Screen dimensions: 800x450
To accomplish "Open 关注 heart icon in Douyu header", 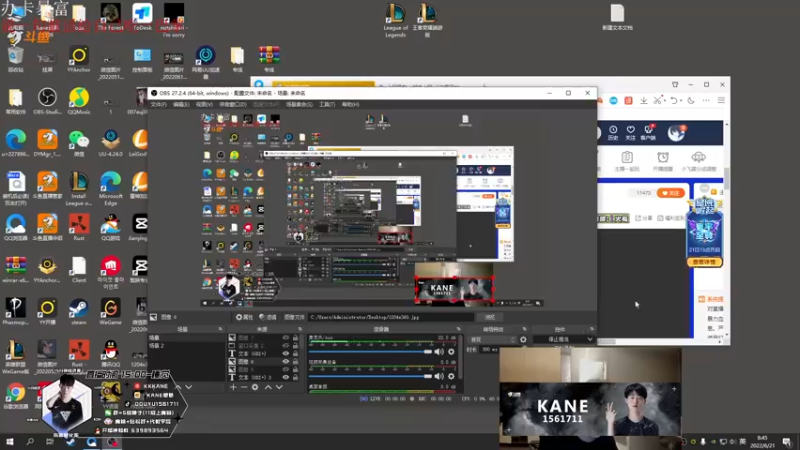I will click(631, 133).
